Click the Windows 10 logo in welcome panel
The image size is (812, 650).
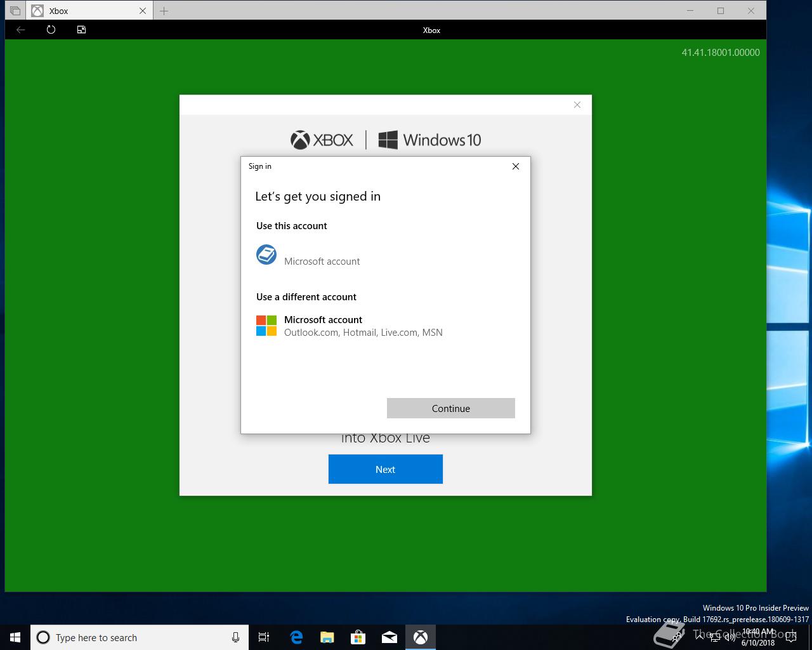point(429,140)
